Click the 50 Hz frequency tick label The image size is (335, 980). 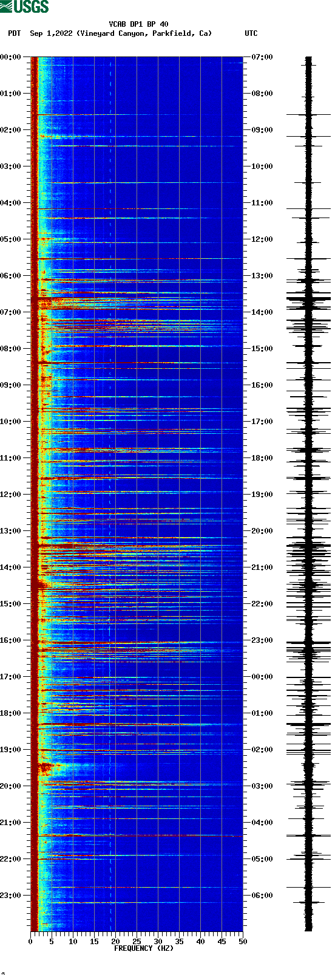(x=243, y=942)
